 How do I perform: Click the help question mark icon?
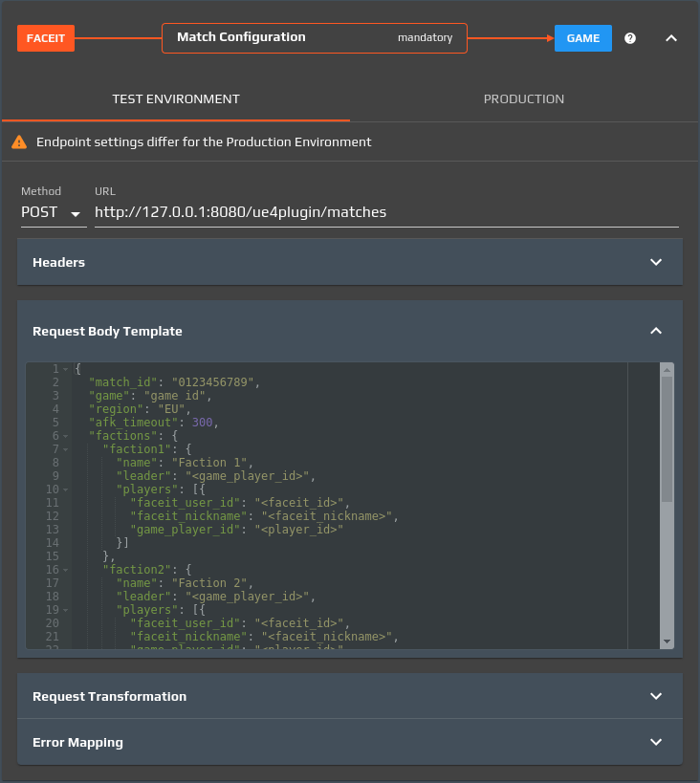click(x=630, y=38)
